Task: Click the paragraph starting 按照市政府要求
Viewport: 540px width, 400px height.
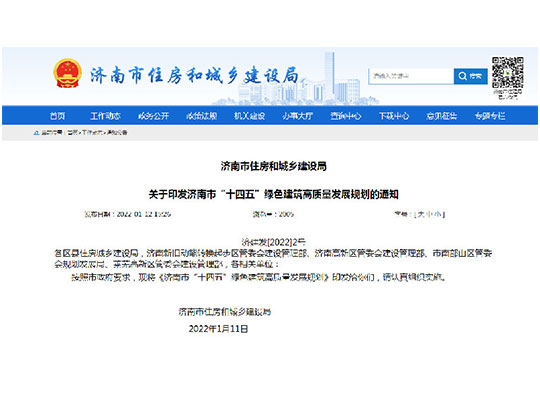Action: 258,277
